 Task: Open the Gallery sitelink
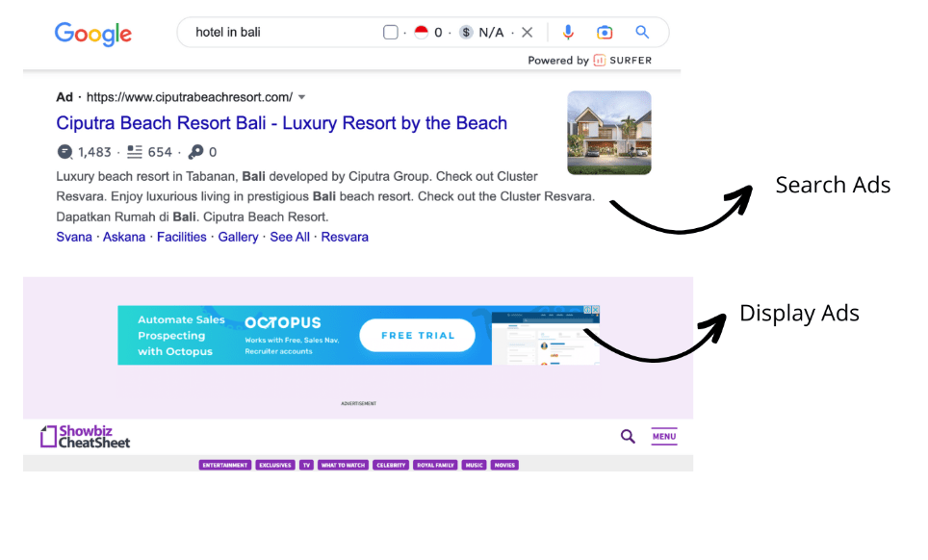238,237
